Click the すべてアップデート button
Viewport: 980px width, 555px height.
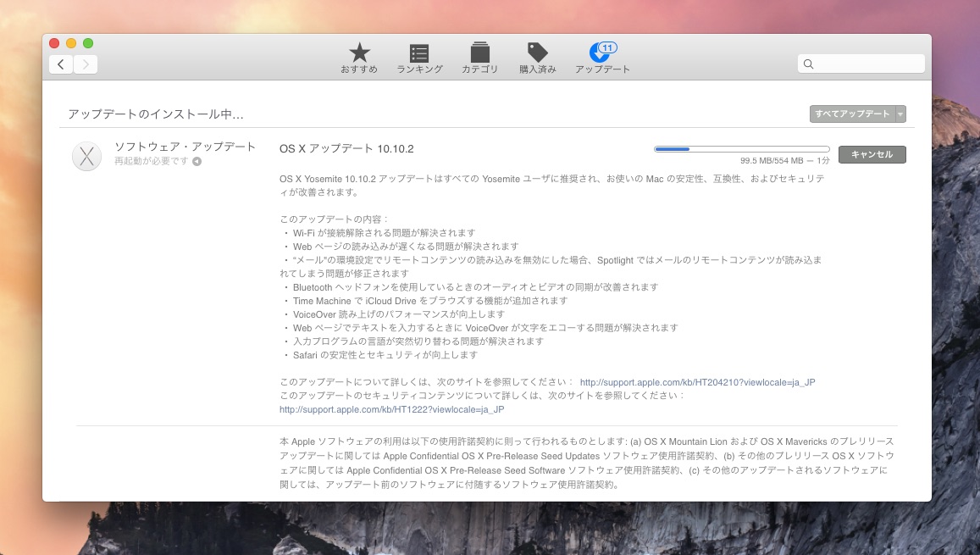click(x=852, y=114)
